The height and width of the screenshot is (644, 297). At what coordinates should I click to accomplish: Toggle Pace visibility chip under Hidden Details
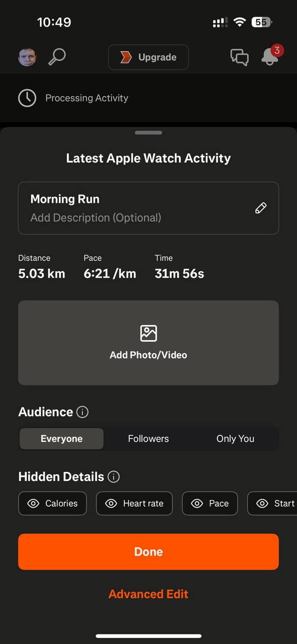point(210,504)
